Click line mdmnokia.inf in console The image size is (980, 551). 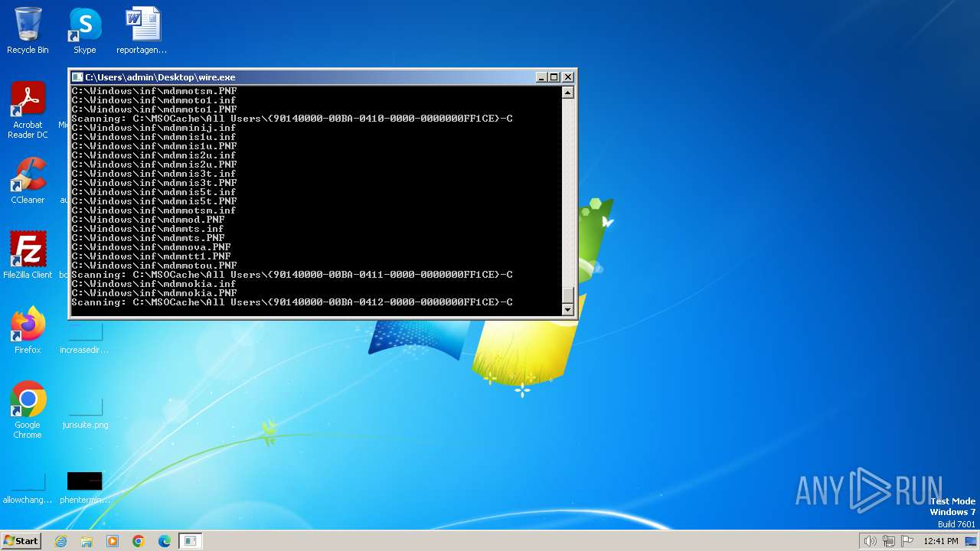coord(154,284)
